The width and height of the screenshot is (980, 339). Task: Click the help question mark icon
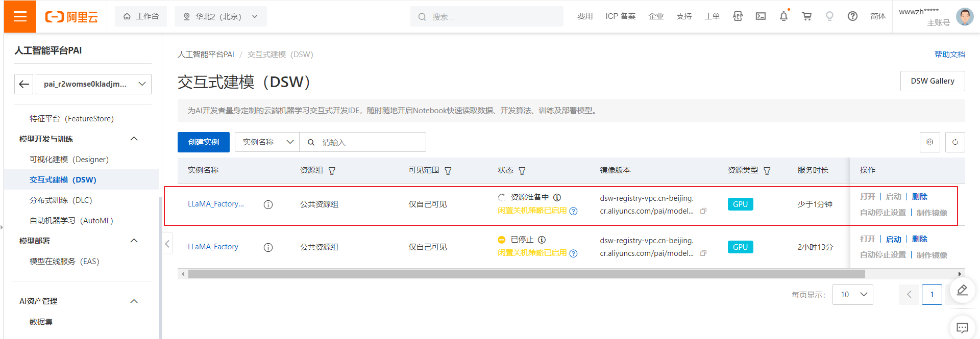[x=852, y=16]
